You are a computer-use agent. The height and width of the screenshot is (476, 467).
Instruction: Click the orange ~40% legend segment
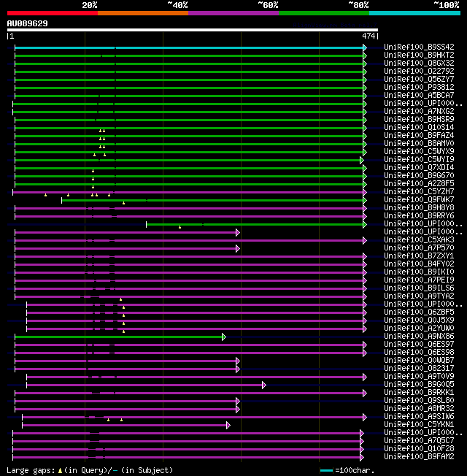pos(143,13)
